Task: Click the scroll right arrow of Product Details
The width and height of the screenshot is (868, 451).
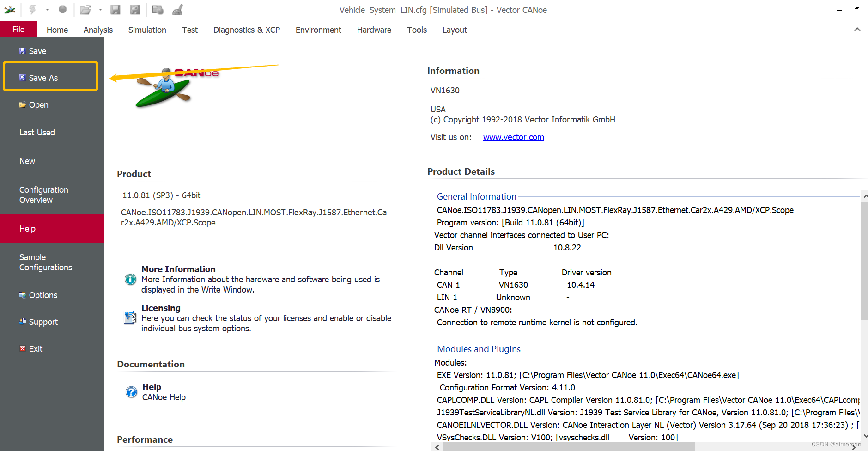Action: (854, 447)
